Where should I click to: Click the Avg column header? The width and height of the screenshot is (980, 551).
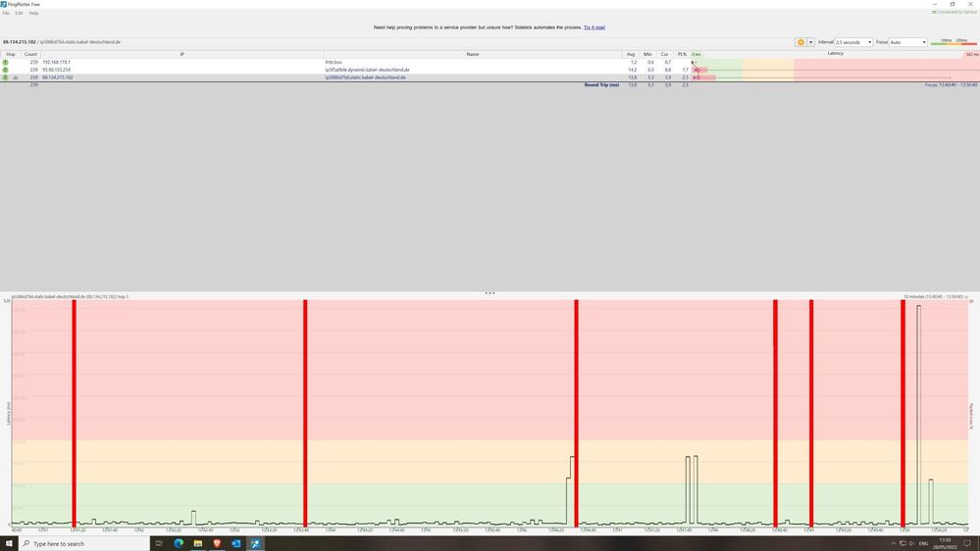631,54
